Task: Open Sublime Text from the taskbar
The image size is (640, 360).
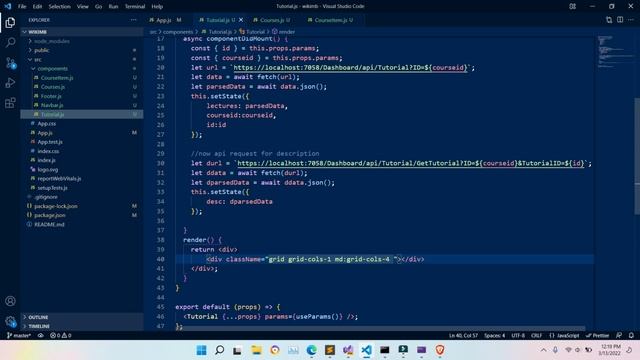Action: pyautogui.click(x=330, y=350)
